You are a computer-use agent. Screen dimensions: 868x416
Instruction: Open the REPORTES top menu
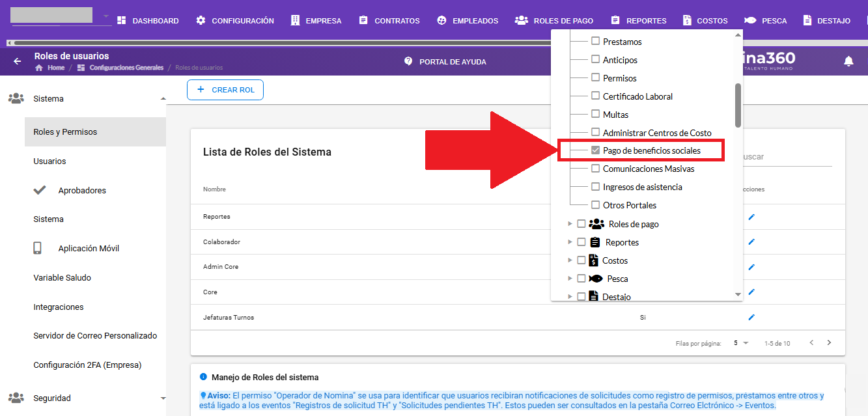[639, 20]
